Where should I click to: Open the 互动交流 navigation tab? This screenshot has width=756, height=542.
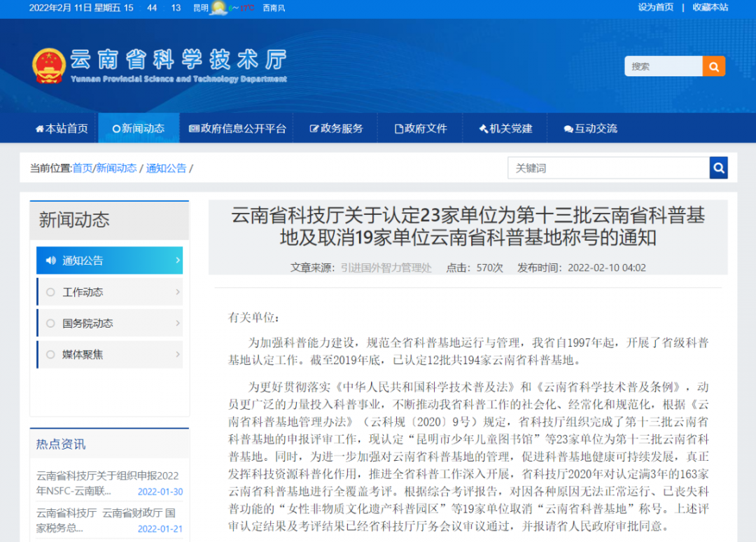click(591, 129)
